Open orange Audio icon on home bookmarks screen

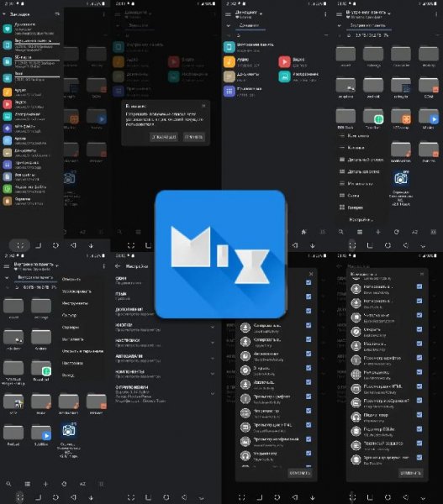[x=229, y=61]
